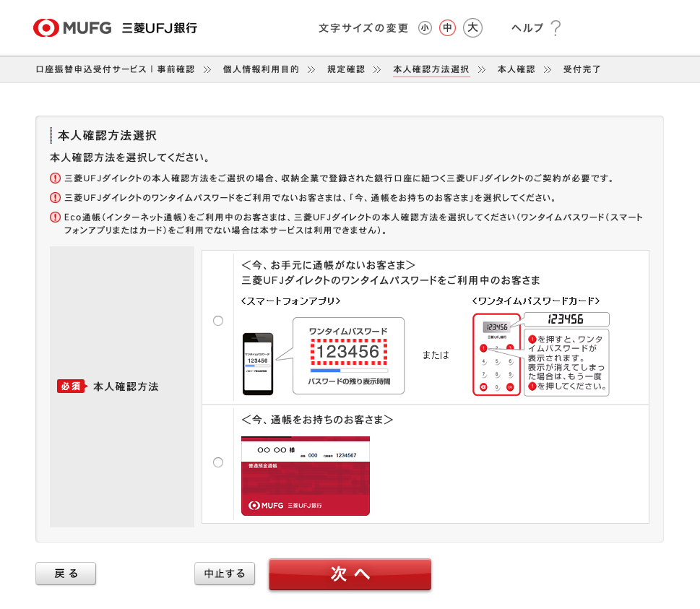This screenshot has width=700, height=609.
Task: Set font size to small (小)
Action: click(425, 28)
